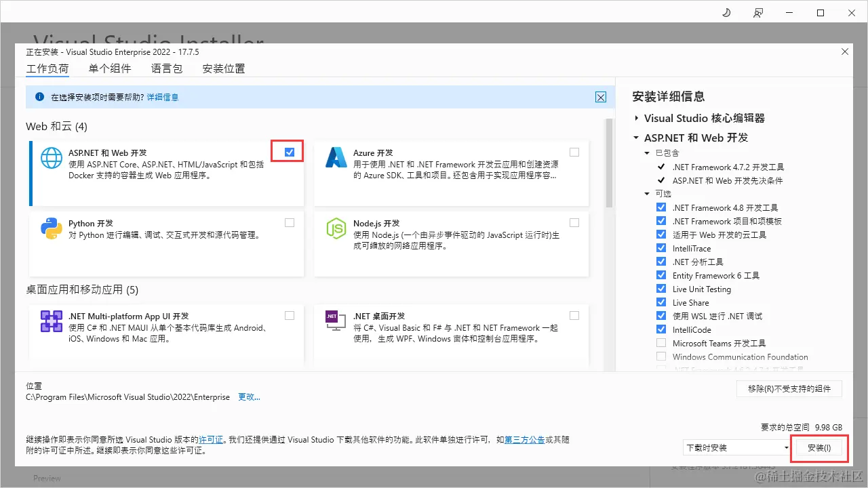Open the feedback icon in title bar

tap(757, 13)
